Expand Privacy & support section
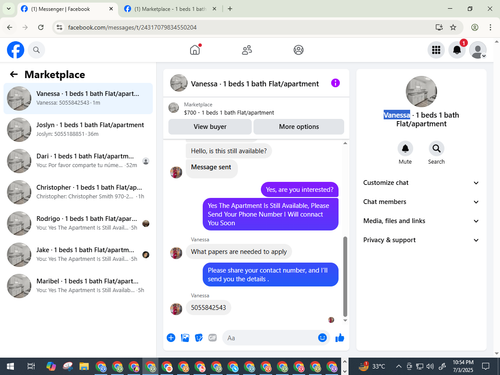Screen dimensions: 500x375 coord(421,240)
